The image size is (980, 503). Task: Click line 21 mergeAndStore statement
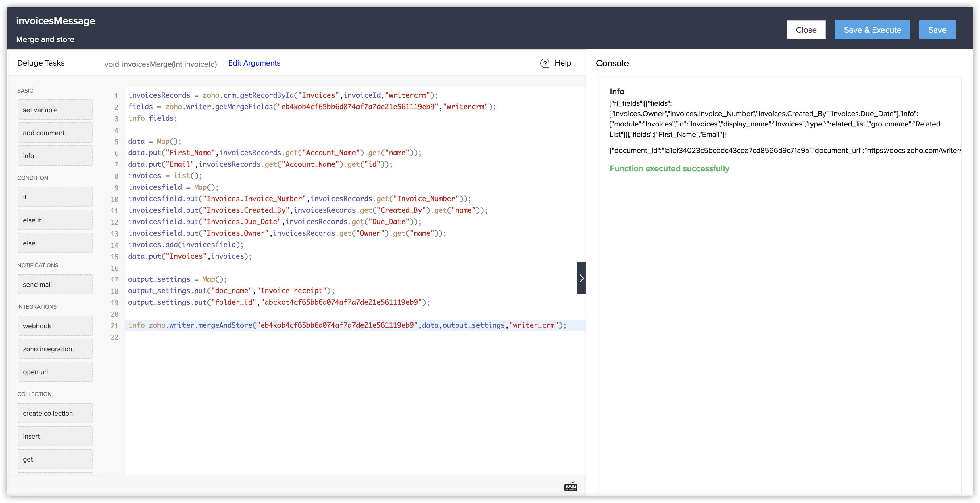click(347, 325)
